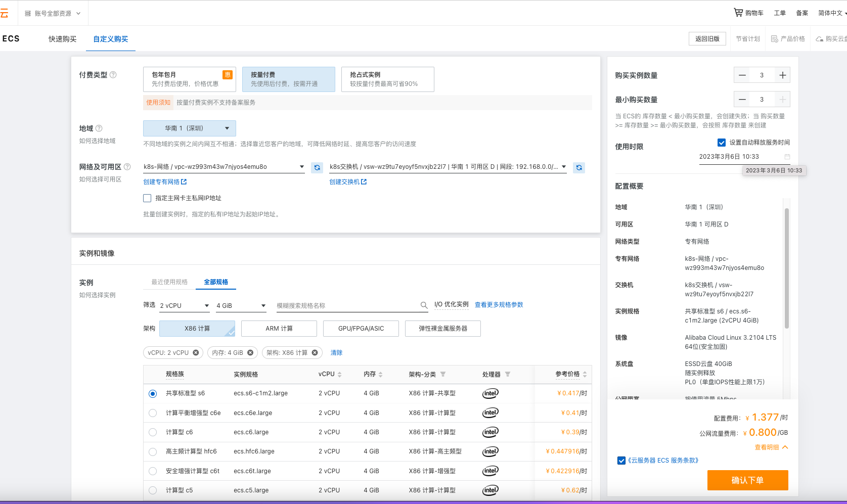Select the ecs.hfc6.large radio button
The height and width of the screenshot is (504, 847).
pos(153,452)
